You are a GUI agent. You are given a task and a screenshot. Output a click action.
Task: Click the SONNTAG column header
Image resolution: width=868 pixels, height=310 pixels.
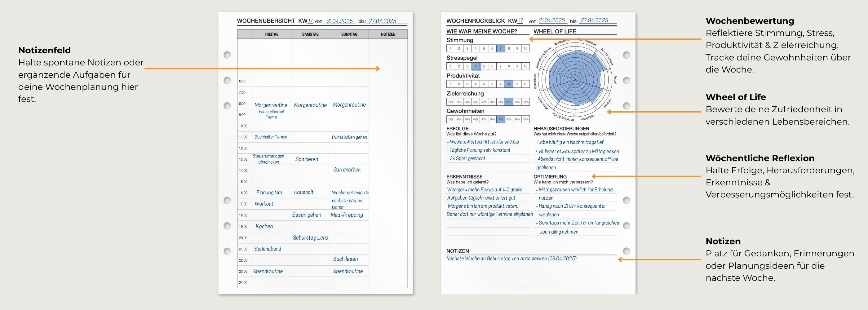[x=349, y=34]
